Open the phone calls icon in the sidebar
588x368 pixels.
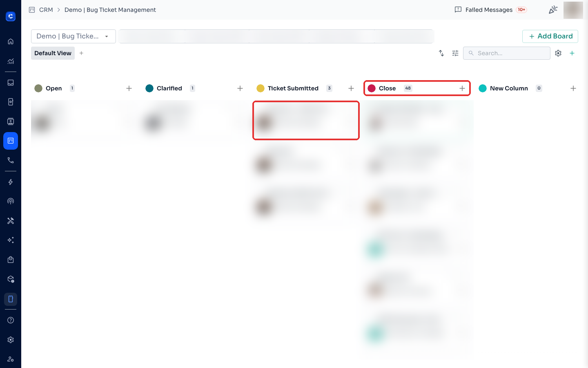click(x=11, y=160)
